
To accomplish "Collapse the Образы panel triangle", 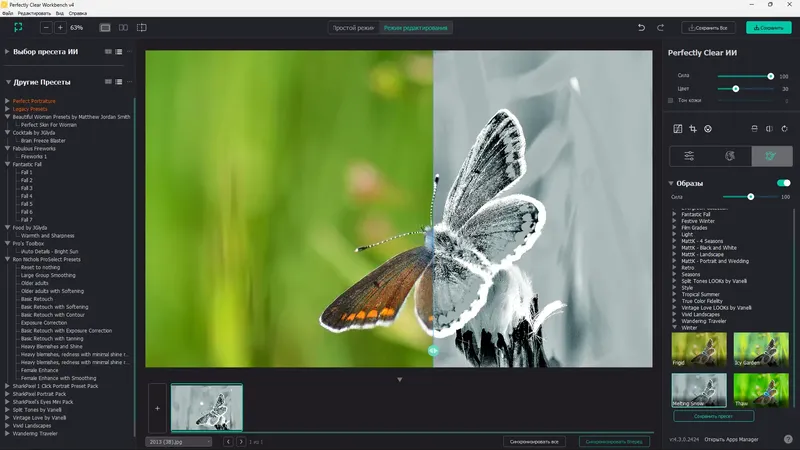I will 671,183.
